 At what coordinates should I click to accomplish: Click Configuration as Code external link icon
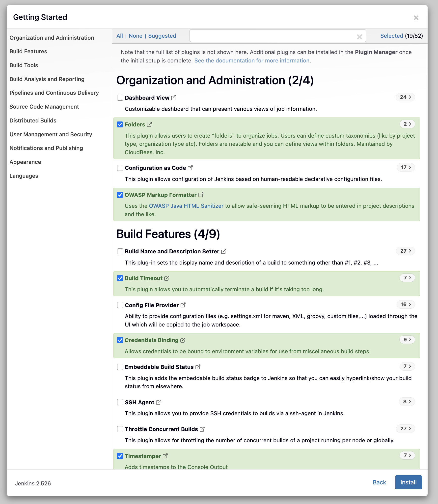pyautogui.click(x=190, y=168)
